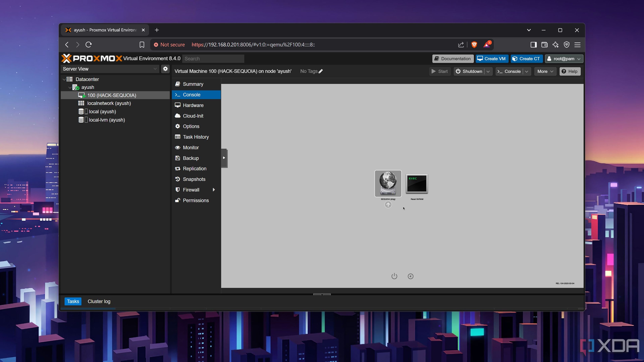Switch to the Tasks tab

pyautogui.click(x=73, y=301)
